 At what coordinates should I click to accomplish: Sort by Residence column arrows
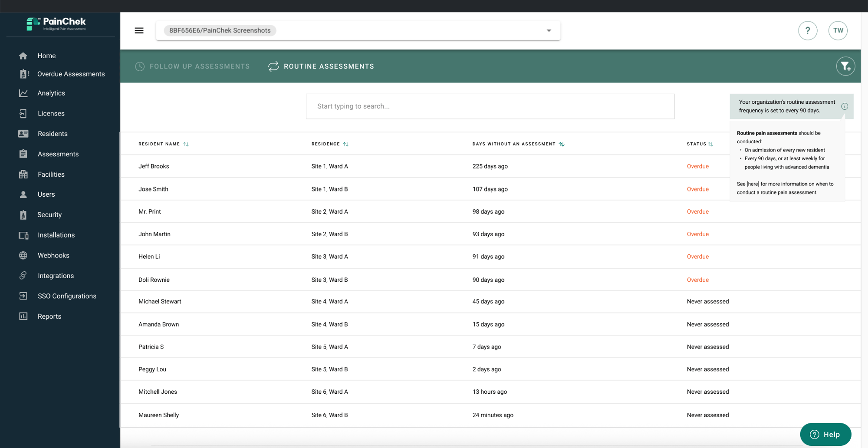[x=346, y=144]
